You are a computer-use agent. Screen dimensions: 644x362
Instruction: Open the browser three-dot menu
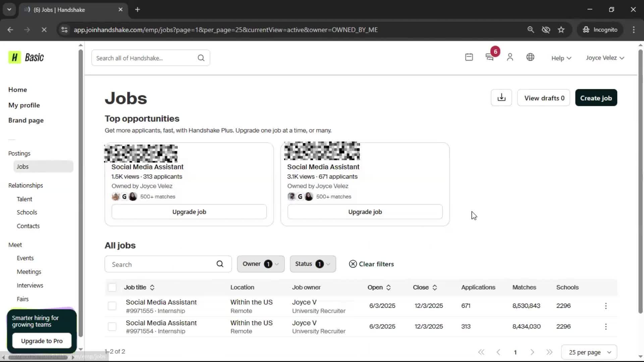click(x=634, y=30)
